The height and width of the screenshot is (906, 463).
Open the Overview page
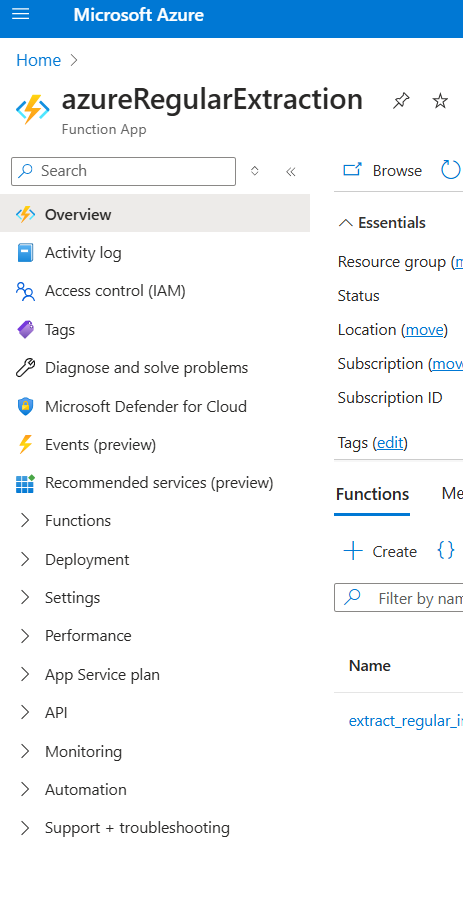pyautogui.click(x=155, y=214)
